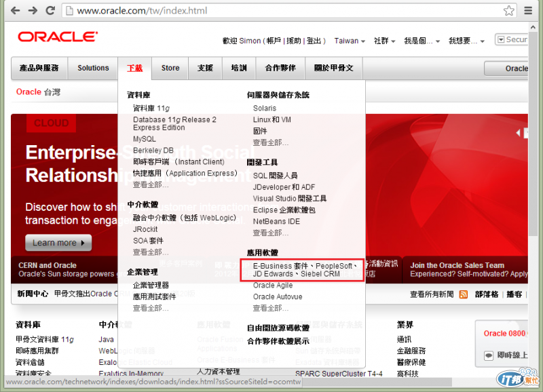Screen dimensions: 543x392
Task: Open the 支援 tab
Action: click(205, 68)
